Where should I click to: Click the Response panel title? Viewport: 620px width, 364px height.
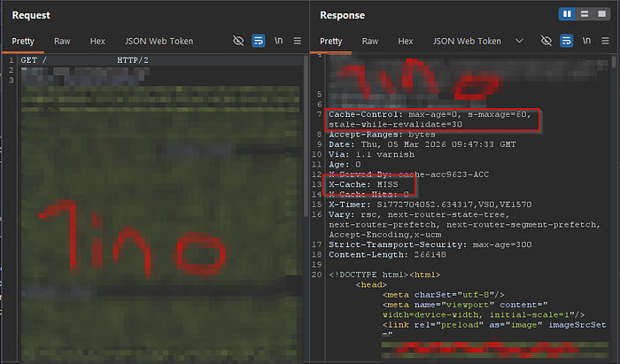click(x=343, y=15)
